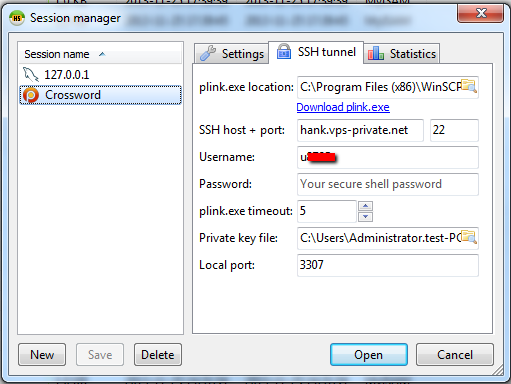Click the wrench icon on Settings tab
The image size is (511, 384).
point(208,53)
